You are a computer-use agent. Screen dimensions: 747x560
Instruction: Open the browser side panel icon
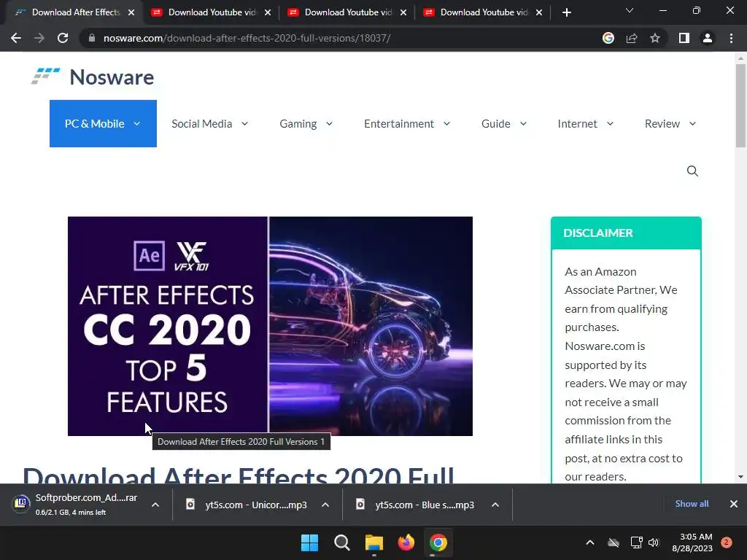[684, 38]
